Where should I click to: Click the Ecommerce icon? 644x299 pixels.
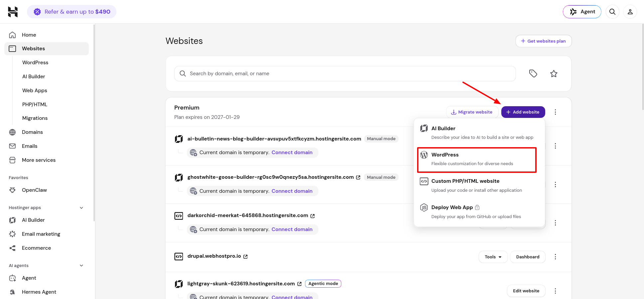tap(12, 248)
